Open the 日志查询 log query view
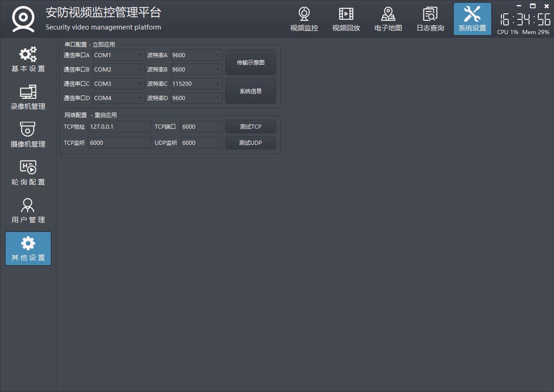Screen dimensions: 554x392 click(x=430, y=19)
